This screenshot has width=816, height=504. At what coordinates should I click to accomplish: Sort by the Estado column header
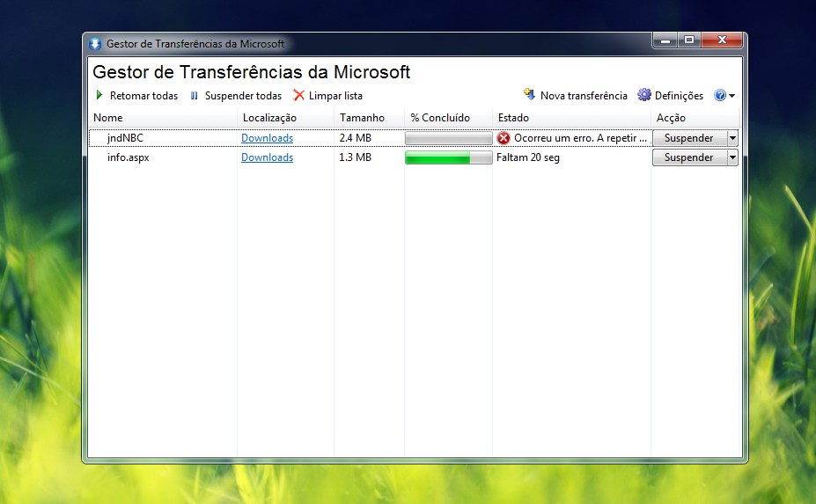tap(571, 118)
